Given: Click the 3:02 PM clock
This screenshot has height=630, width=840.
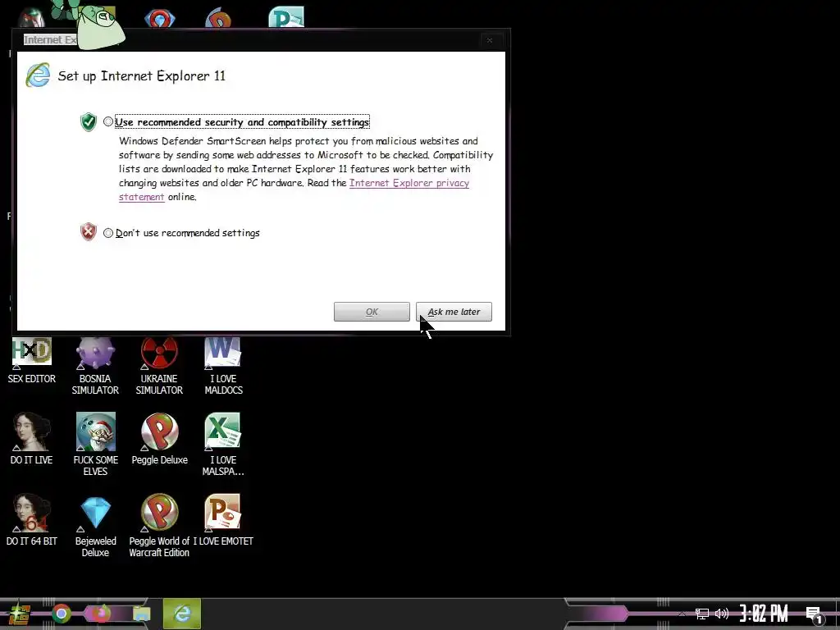Looking at the screenshot, I should pos(764,614).
